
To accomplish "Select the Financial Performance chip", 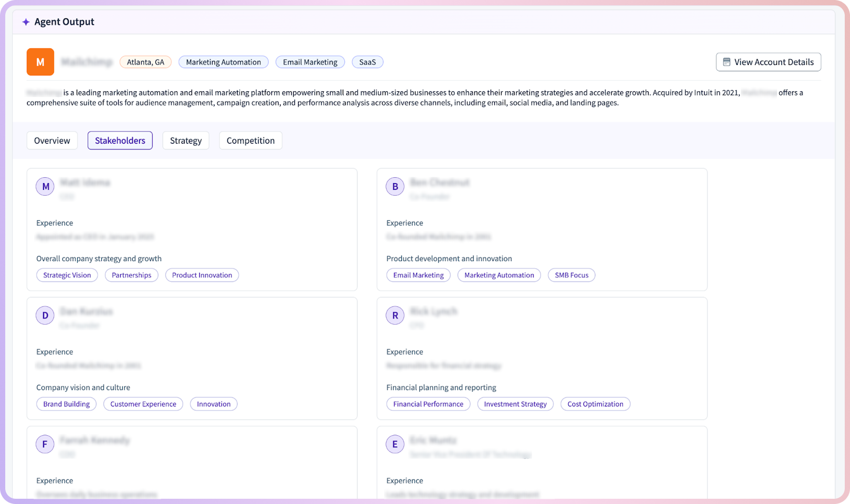I will pyautogui.click(x=428, y=404).
